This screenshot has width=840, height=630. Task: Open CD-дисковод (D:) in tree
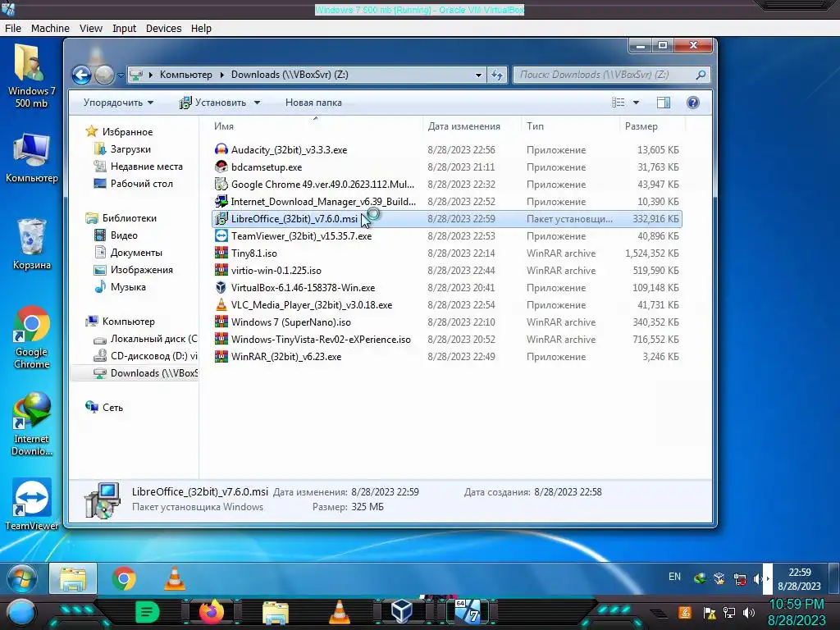(153, 356)
